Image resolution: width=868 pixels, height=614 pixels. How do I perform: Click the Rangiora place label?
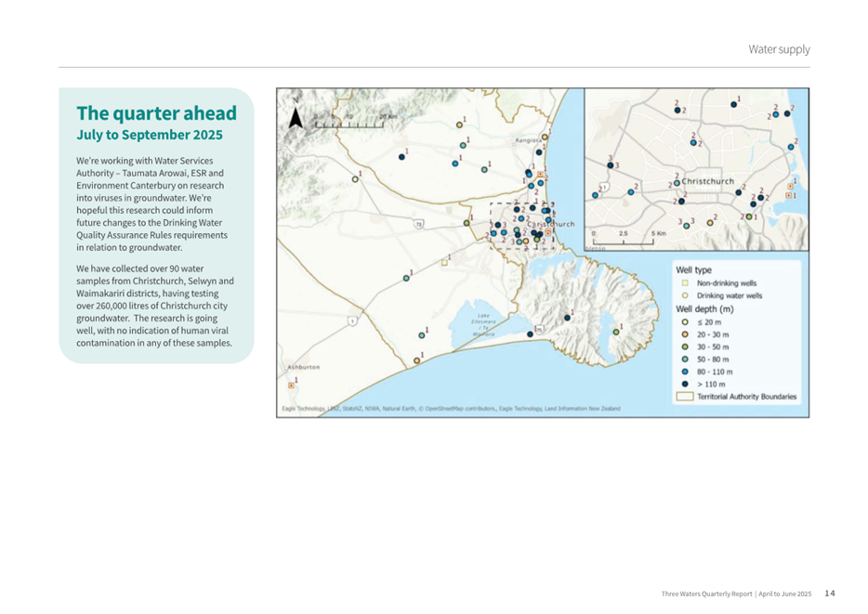click(528, 140)
